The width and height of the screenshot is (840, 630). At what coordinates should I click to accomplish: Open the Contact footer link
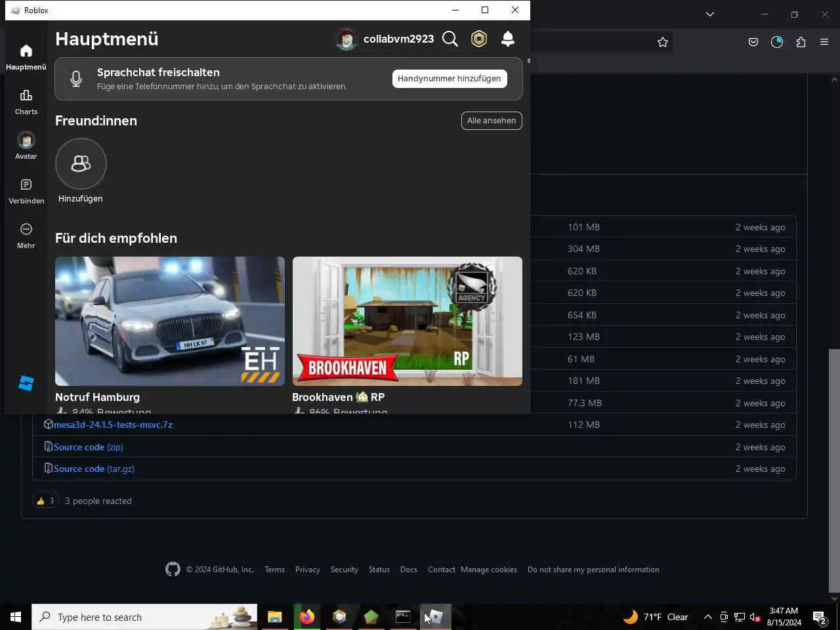coord(442,570)
